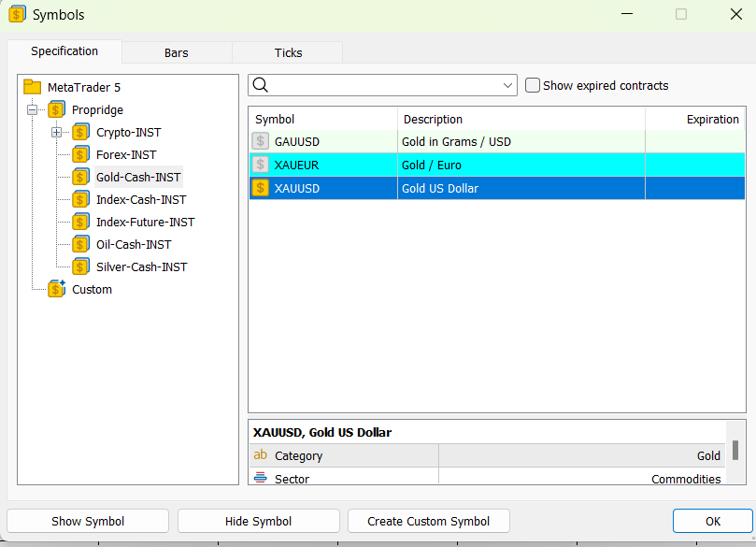Switch to the Bars tab

177,52
